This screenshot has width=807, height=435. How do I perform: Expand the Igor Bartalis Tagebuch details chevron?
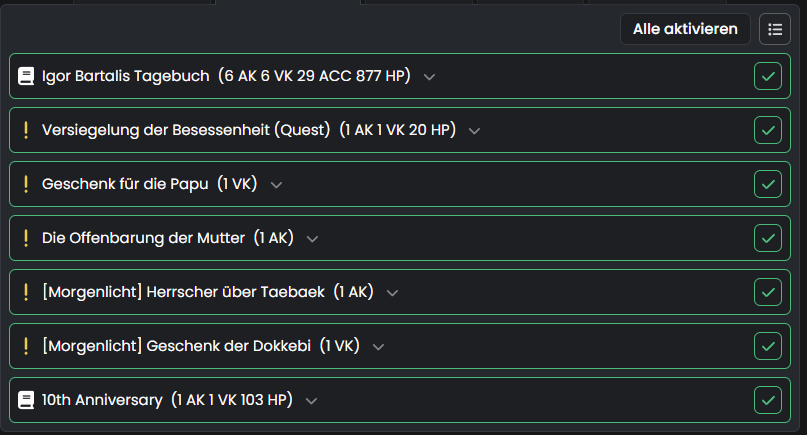[429, 77]
